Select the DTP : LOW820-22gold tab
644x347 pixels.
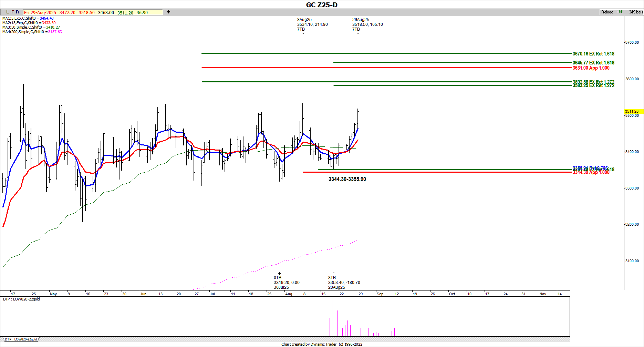point(21,339)
